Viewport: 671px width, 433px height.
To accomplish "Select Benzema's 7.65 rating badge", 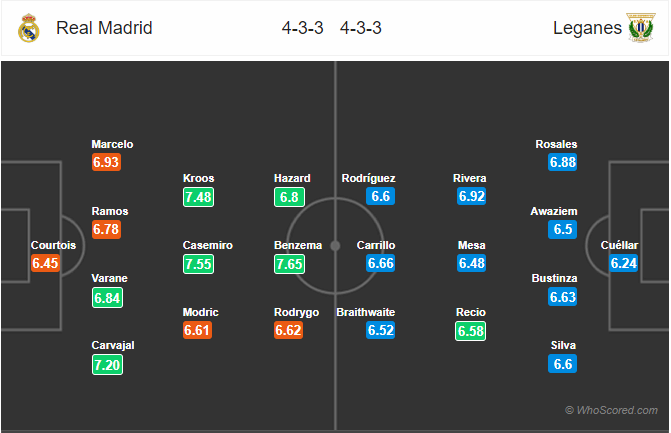I will (289, 264).
